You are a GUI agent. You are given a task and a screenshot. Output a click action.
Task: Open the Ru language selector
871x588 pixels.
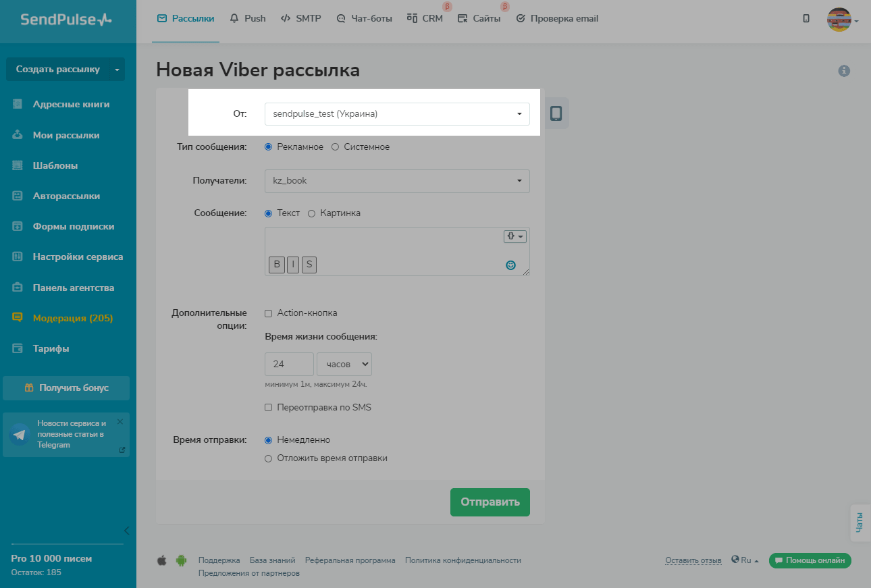coord(745,560)
